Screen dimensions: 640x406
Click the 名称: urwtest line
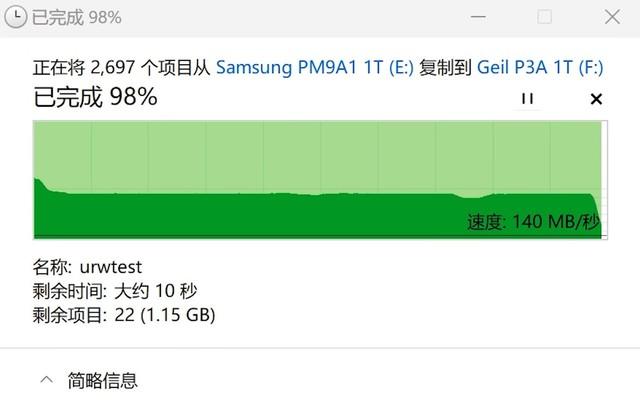(x=87, y=267)
